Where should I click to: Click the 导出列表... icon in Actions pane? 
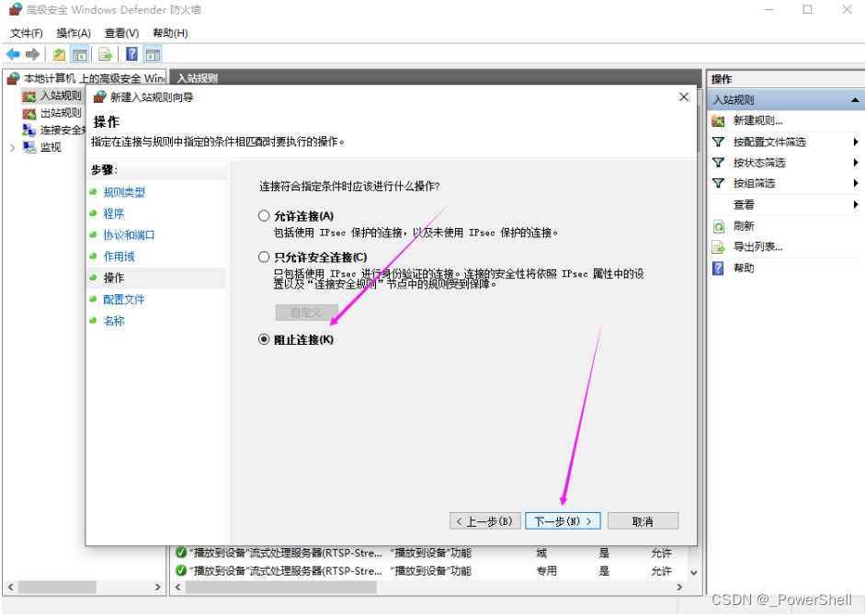point(718,246)
